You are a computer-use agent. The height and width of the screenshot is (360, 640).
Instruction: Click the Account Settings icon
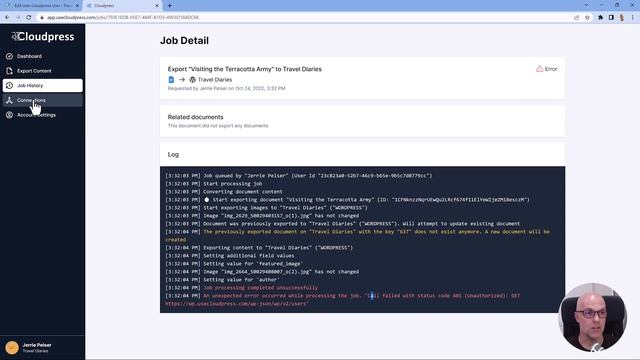(9, 115)
